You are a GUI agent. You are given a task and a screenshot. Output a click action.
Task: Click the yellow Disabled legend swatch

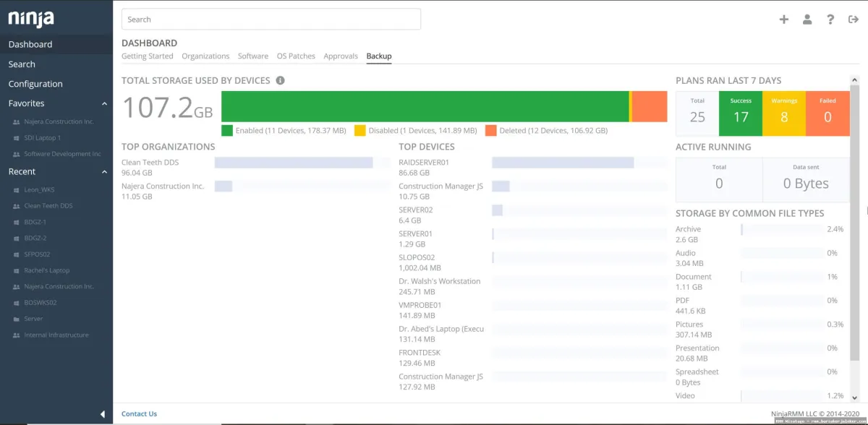pos(359,131)
